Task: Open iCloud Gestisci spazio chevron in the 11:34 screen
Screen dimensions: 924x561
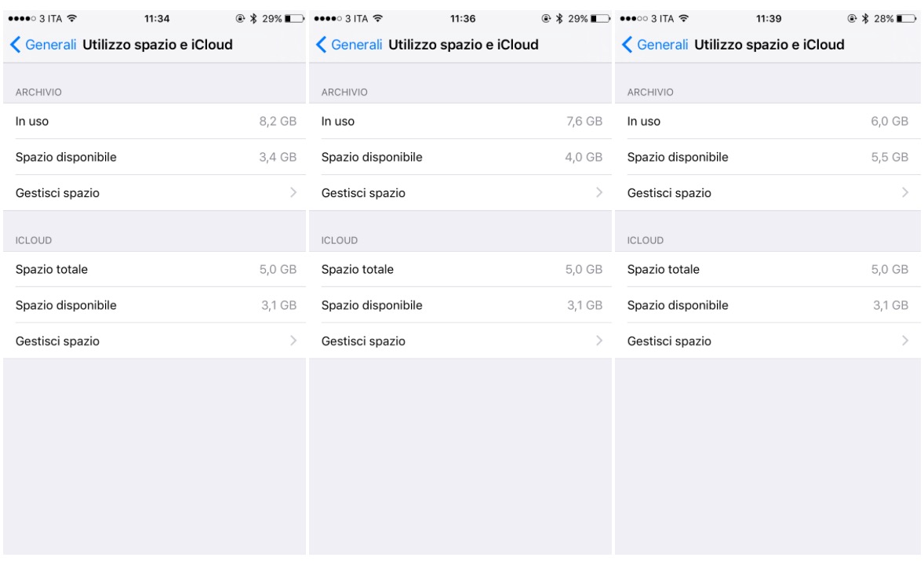Action: pyautogui.click(x=293, y=341)
